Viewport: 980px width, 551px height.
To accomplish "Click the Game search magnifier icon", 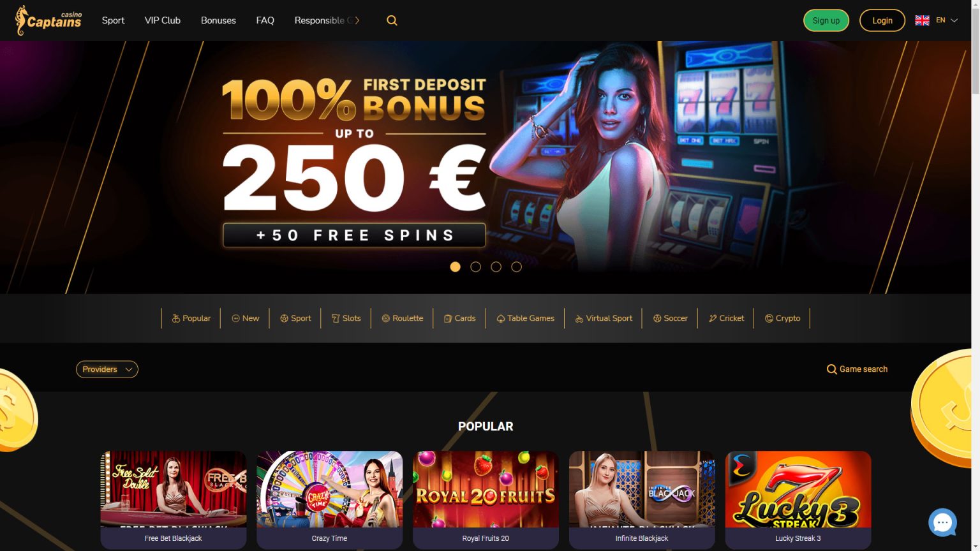I will click(831, 369).
